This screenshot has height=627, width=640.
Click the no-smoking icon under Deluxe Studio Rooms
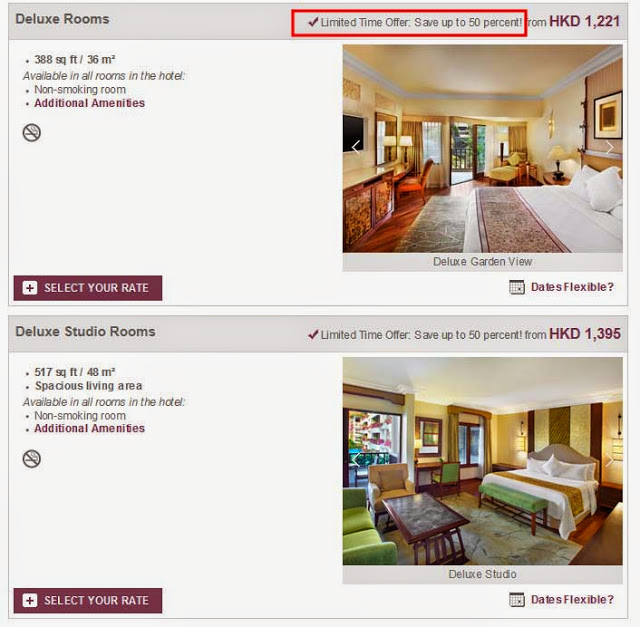coord(31,459)
